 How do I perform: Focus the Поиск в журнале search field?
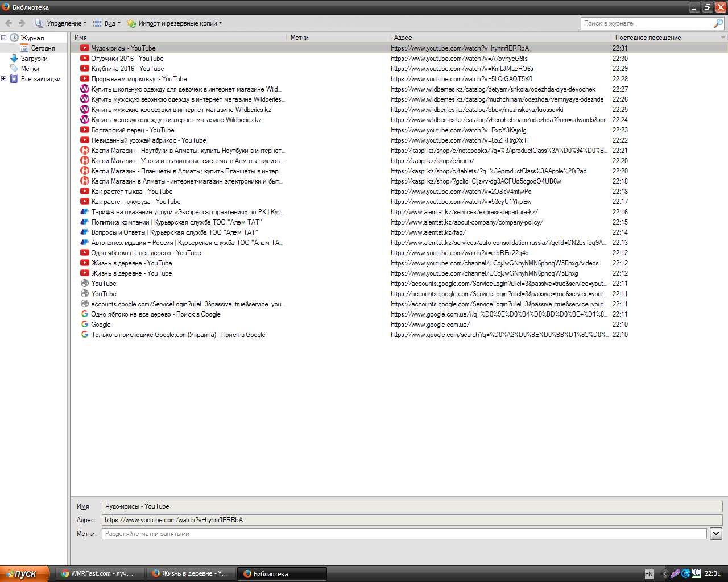coord(647,23)
